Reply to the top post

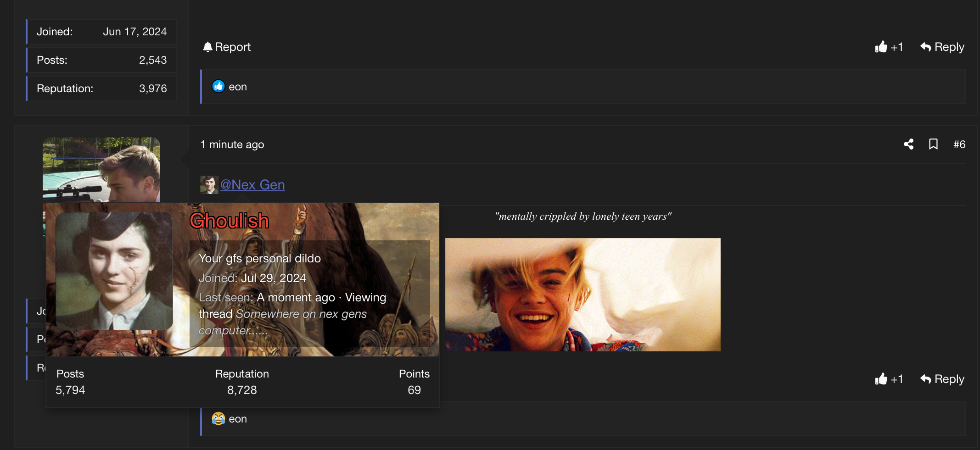(x=942, y=47)
